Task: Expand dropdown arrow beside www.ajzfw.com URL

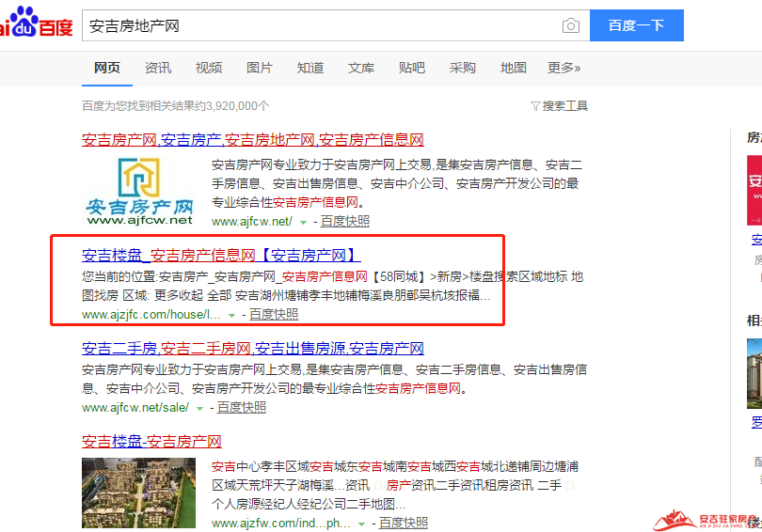Action: click(361, 524)
